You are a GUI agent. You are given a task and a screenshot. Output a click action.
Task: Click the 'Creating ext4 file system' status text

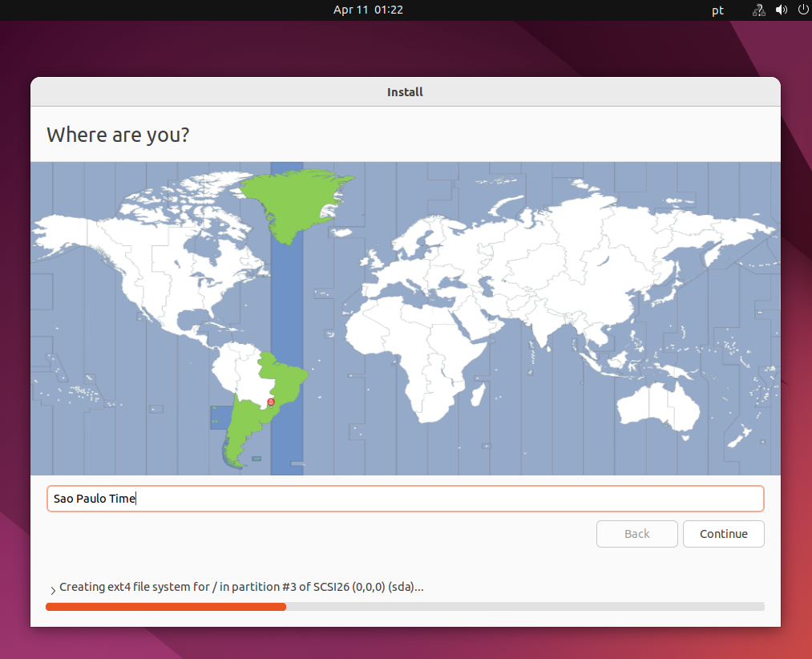(241, 587)
